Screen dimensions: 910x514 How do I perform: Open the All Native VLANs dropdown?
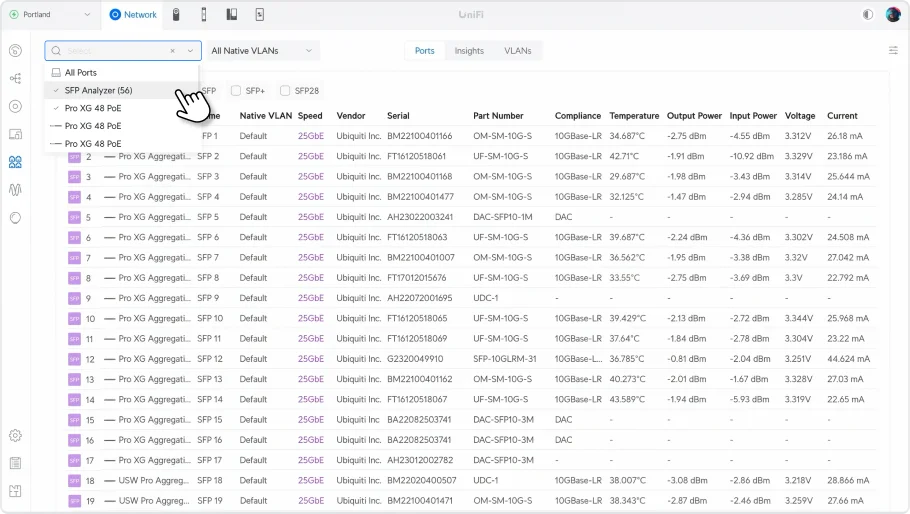click(262, 50)
